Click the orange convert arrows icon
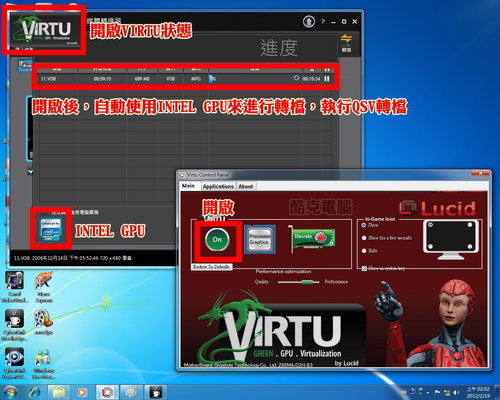The width and height of the screenshot is (500, 400). 346,38
